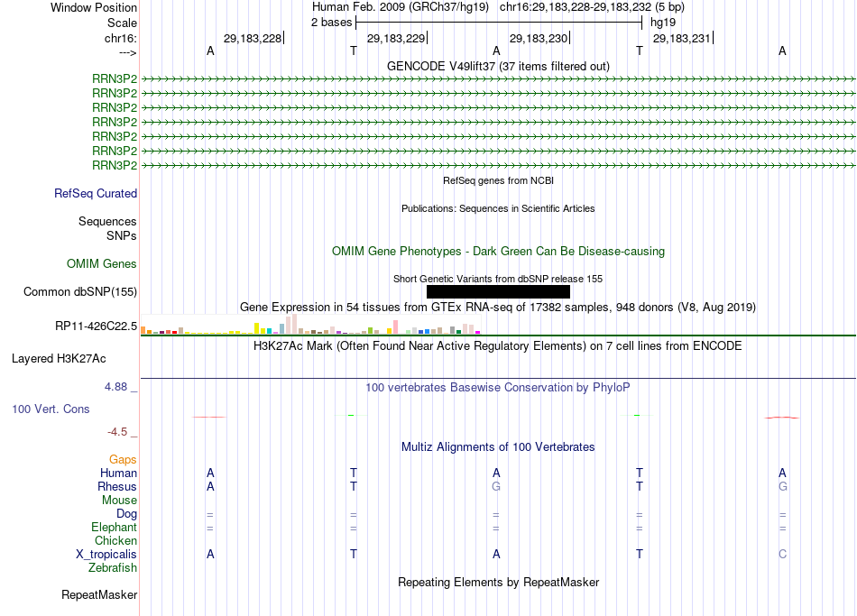Click the black dbSNP variant bar
Viewport: 857px width, 616px height.
(498, 292)
